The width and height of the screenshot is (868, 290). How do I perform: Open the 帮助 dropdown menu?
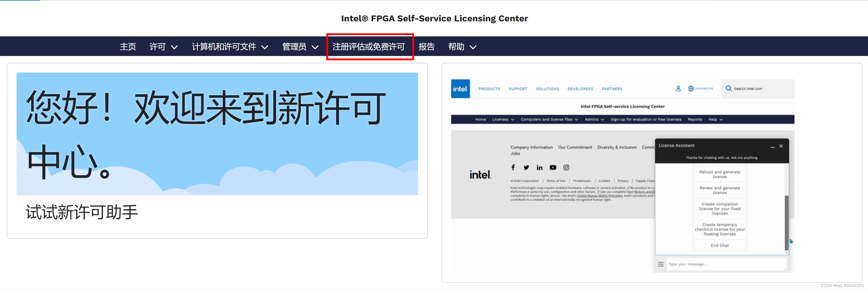(462, 47)
